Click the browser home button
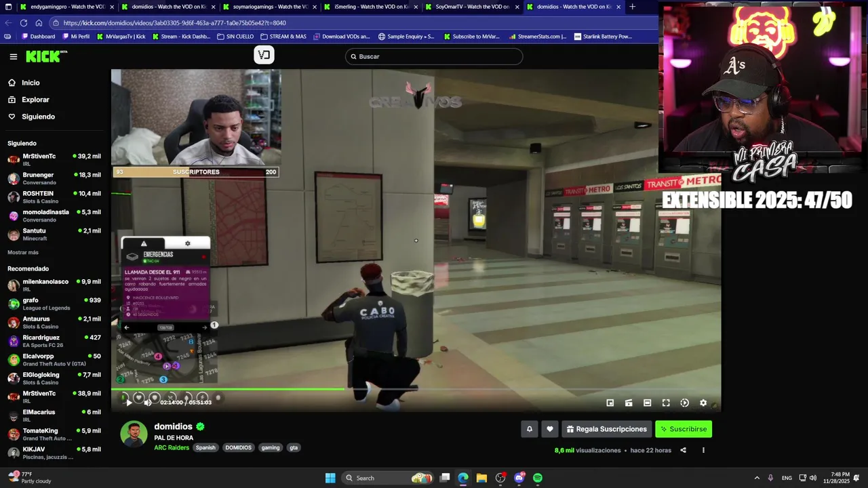 [39, 22]
